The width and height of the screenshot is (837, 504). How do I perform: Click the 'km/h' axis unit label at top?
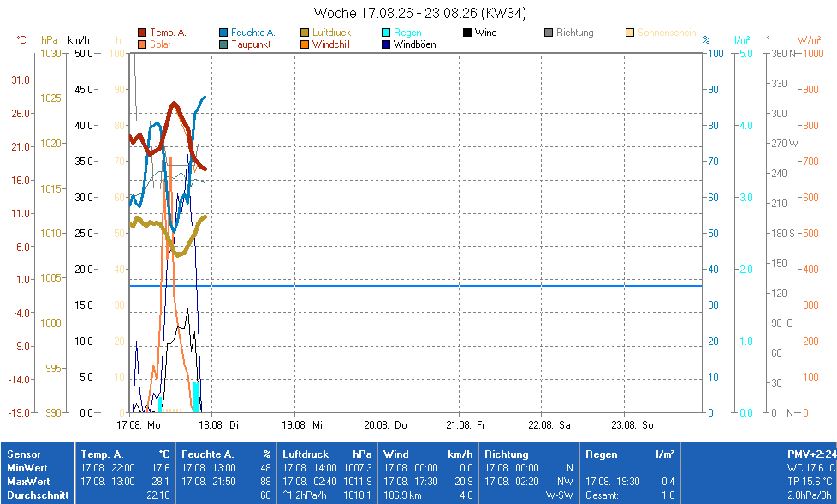[x=79, y=40]
